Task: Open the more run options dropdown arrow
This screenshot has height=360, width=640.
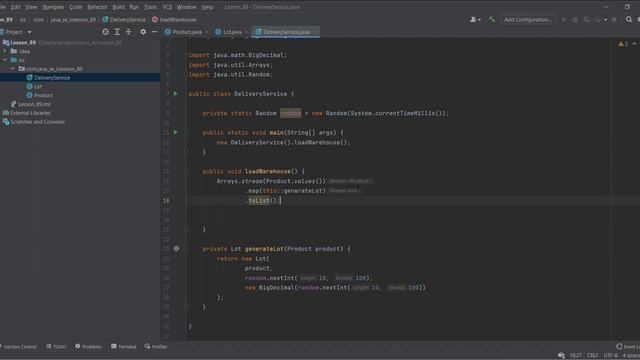Action: (x=606, y=20)
